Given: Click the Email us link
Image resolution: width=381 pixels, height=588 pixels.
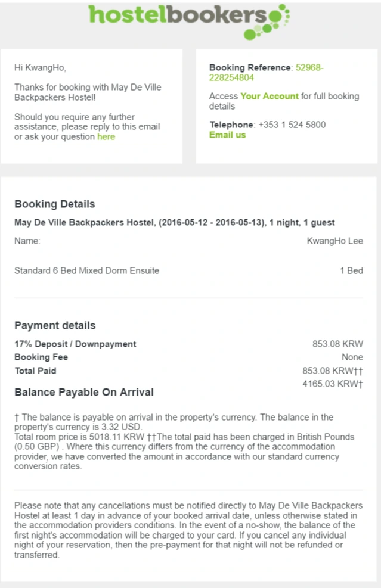Looking at the screenshot, I should click(x=228, y=135).
